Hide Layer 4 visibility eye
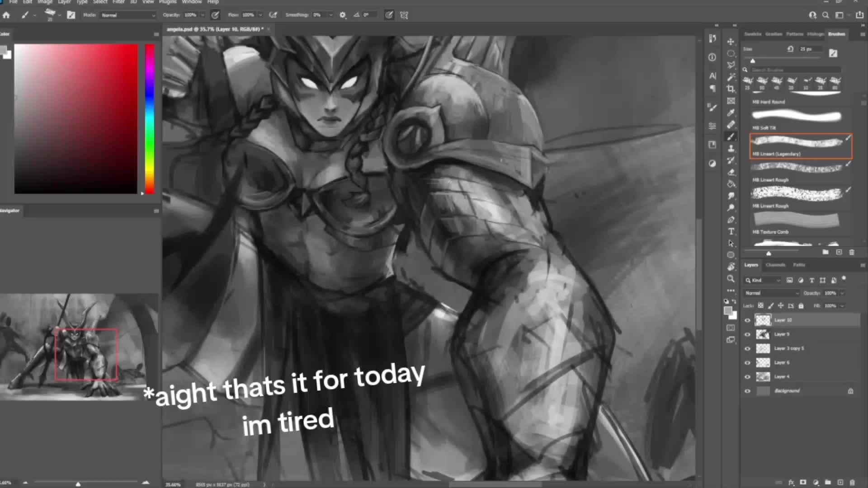This screenshot has width=868, height=488. pyautogui.click(x=747, y=377)
